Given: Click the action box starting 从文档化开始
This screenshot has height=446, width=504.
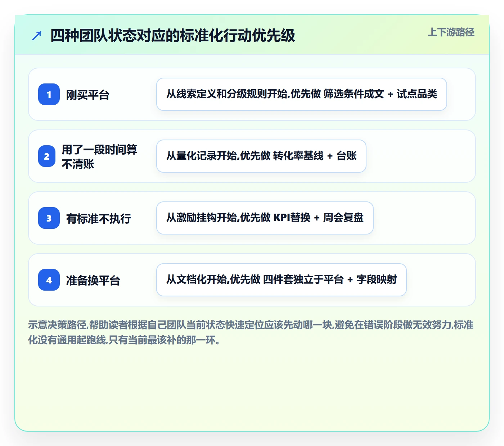Looking at the screenshot, I should (282, 280).
